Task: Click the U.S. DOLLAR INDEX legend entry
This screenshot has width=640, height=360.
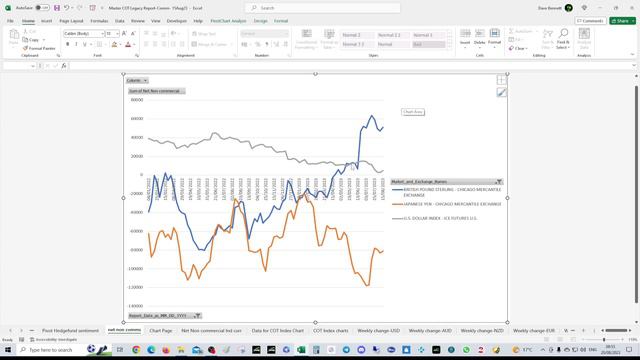Action: (x=435, y=218)
